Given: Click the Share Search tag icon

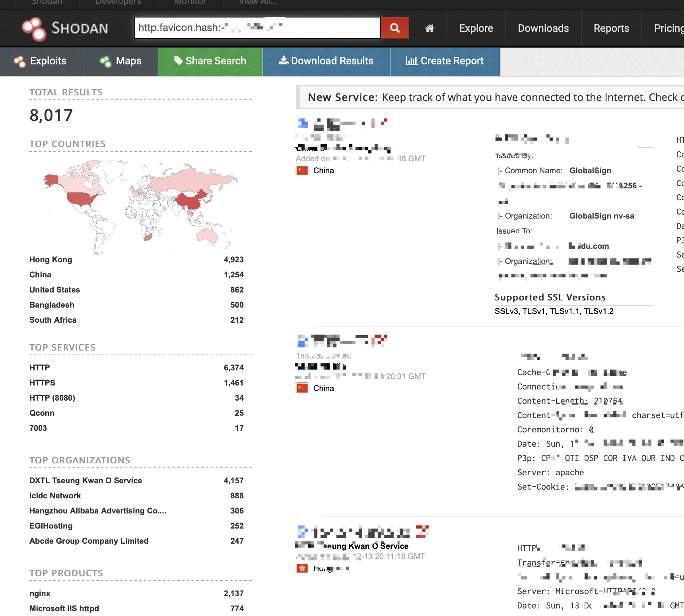Looking at the screenshot, I should click(178, 60).
